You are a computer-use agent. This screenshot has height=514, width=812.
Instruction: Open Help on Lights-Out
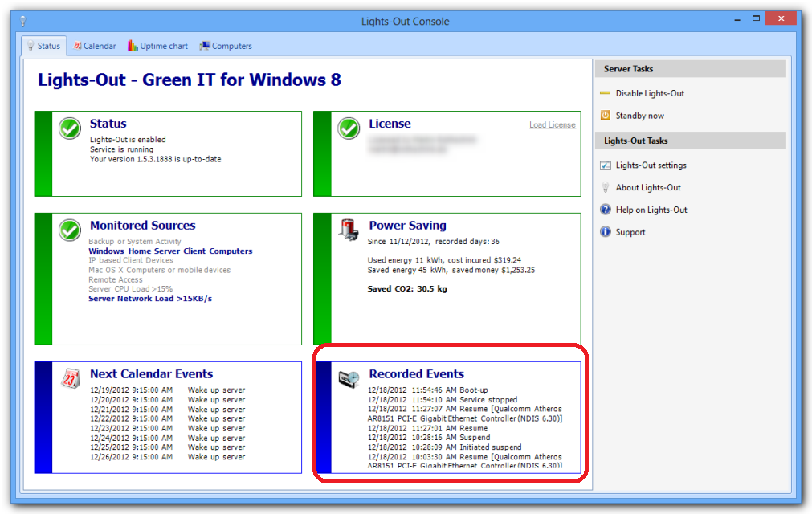pos(651,210)
